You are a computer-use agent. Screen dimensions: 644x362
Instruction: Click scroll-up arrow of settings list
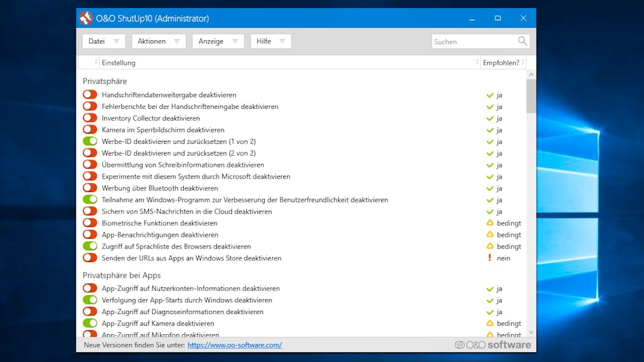531,75
